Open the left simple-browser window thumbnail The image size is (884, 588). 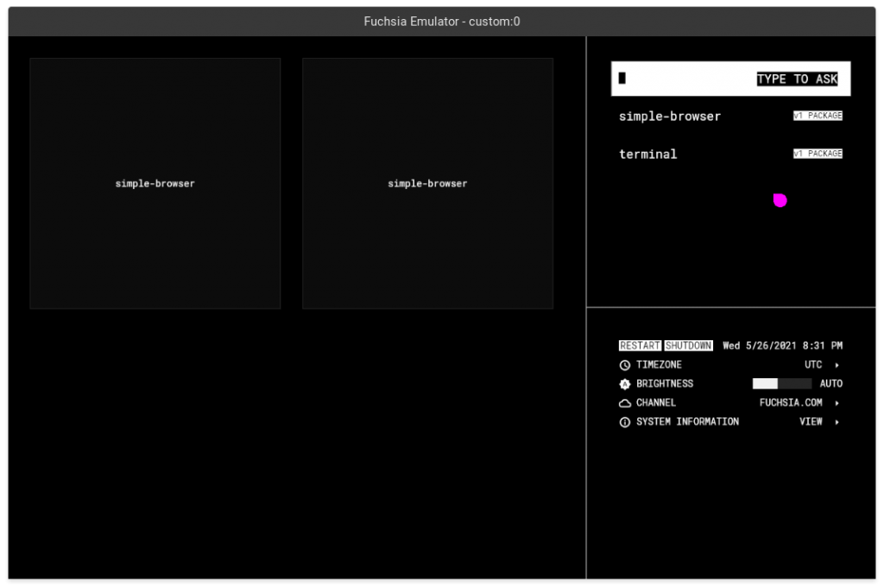tap(155, 183)
